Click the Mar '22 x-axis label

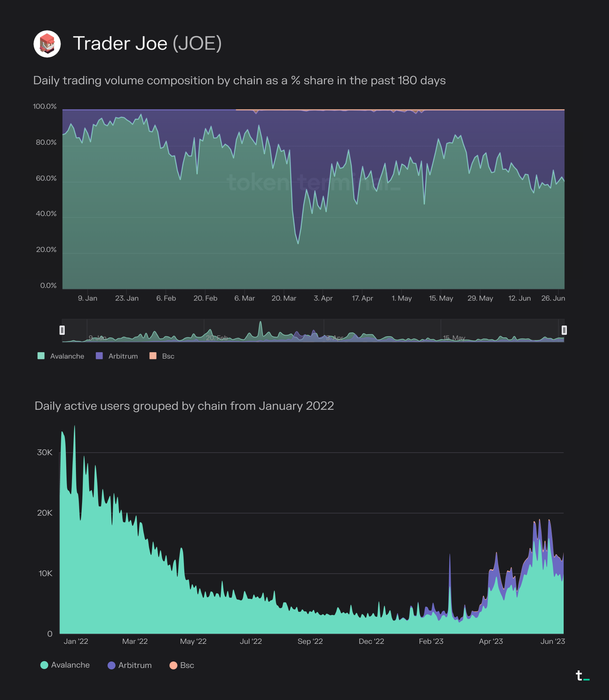[x=135, y=641]
